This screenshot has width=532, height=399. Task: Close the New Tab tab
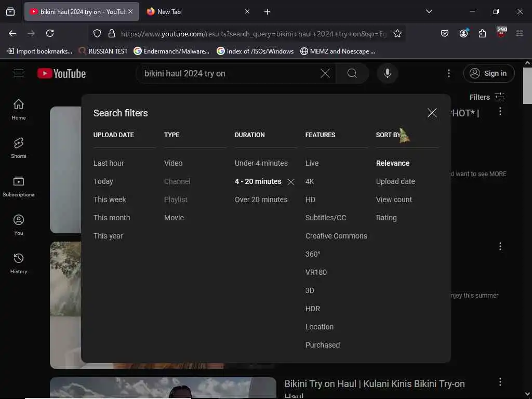coord(247,11)
